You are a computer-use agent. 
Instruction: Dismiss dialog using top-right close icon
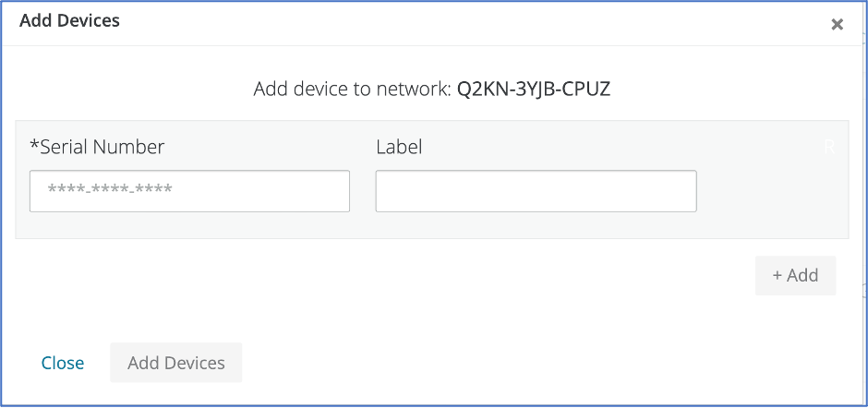pyautogui.click(x=837, y=24)
